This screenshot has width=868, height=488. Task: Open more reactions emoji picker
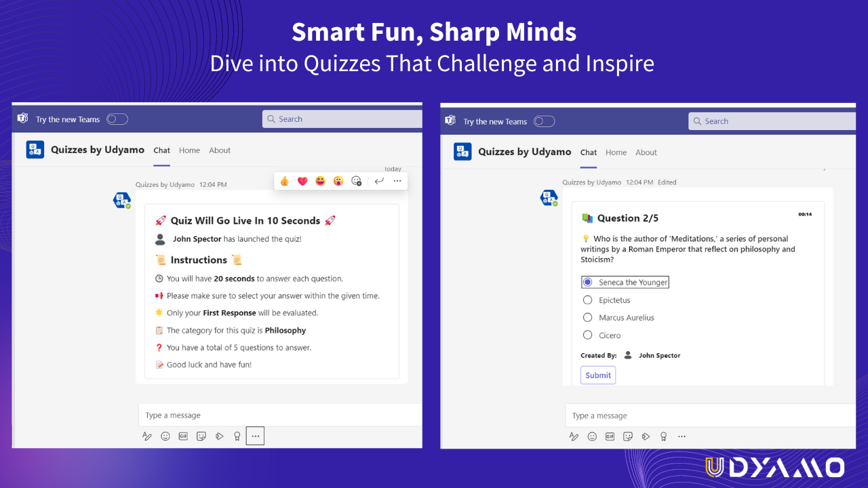click(357, 181)
